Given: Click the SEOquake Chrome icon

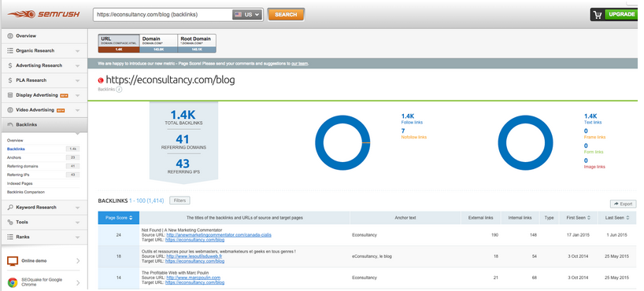Looking at the screenshot, I should pyautogui.click(x=13, y=282).
